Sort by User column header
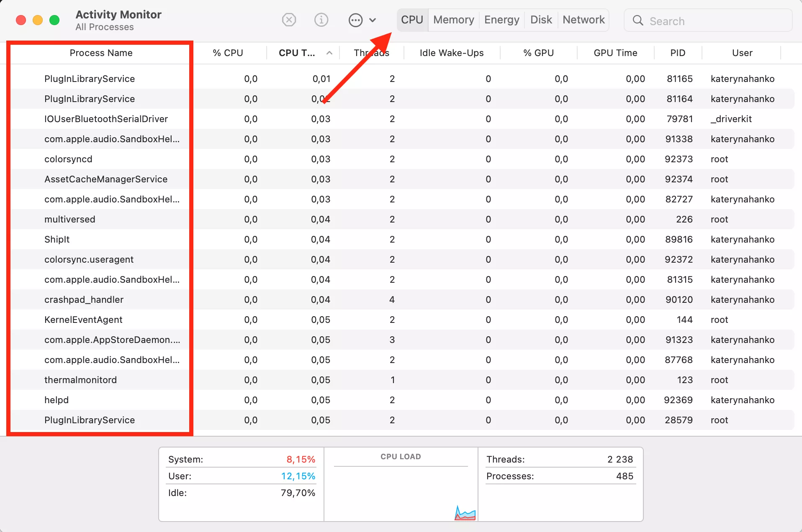 click(x=742, y=53)
